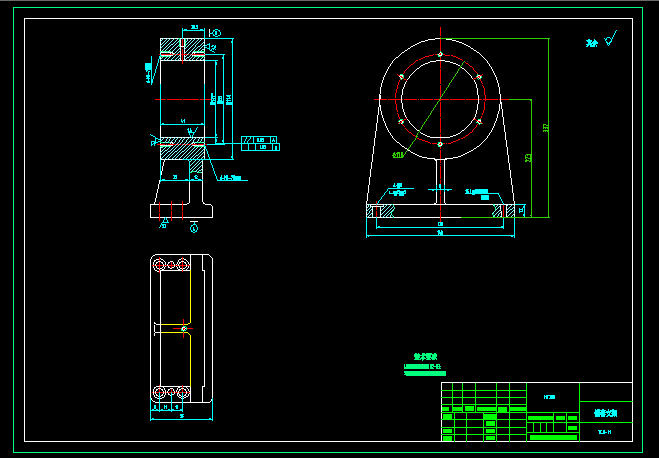This screenshot has width=659, height=458.
Task: Select the left hole leader note above the front view base
Action: pos(397,190)
